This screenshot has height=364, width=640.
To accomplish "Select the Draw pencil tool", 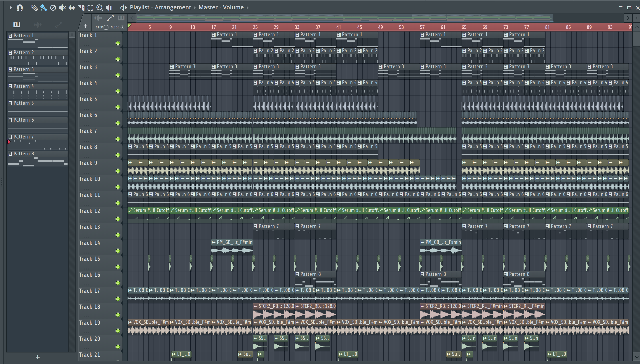I will pyautogui.click(x=34, y=8).
